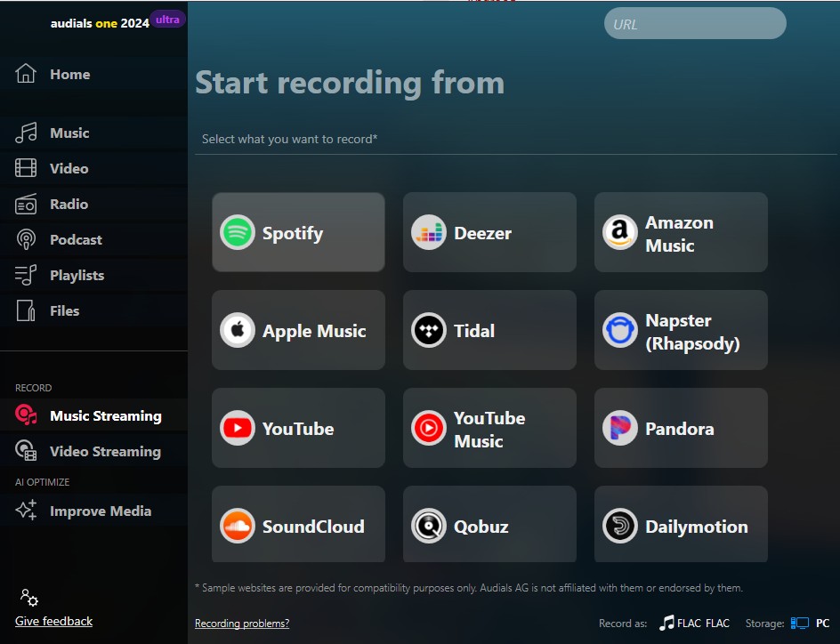Pick Napster (Rhapsody) tile label
This screenshot has width=840, height=644.
[x=692, y=332]
